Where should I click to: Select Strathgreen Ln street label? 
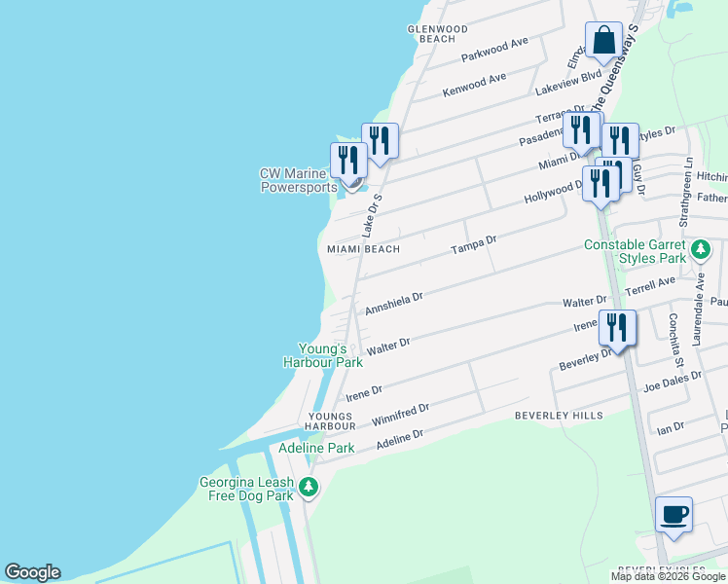point(686,192)
